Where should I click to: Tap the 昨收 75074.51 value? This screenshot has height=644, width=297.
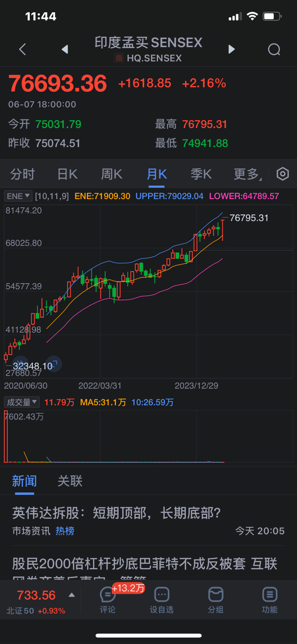[58, 143]
